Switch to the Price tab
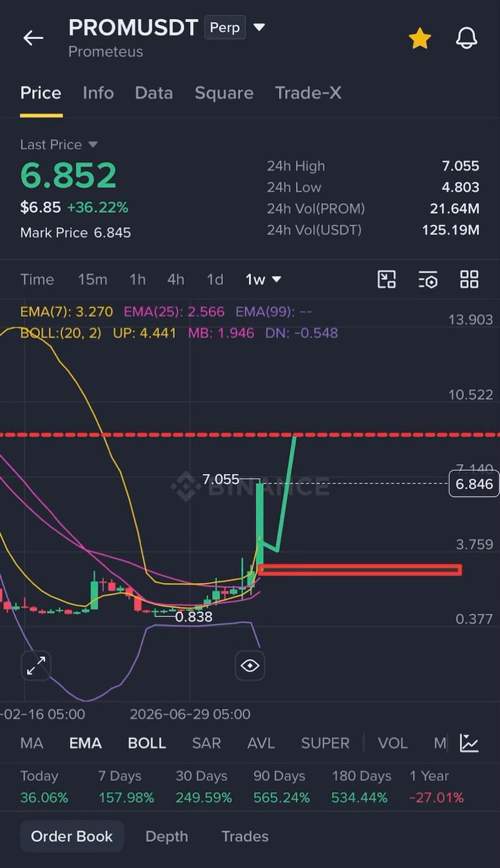Screen dimensions: 500x868 (x=41, y=93)
